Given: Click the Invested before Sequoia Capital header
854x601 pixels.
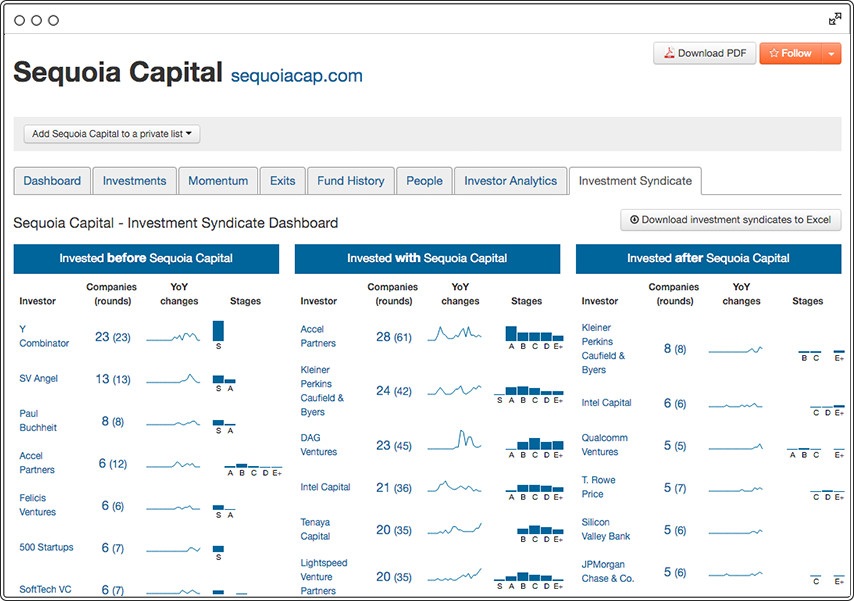Looking at the screenshot, I should (x=146, y=258).
